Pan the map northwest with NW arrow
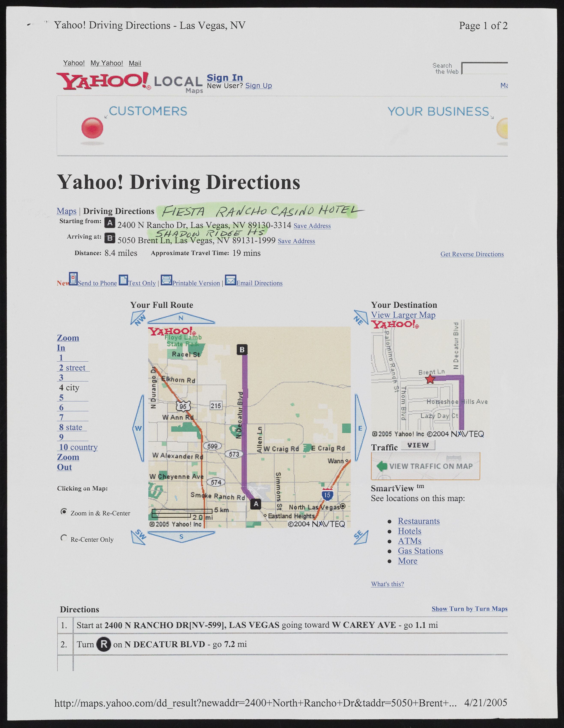Screen dimensions: 564x728 138,318
